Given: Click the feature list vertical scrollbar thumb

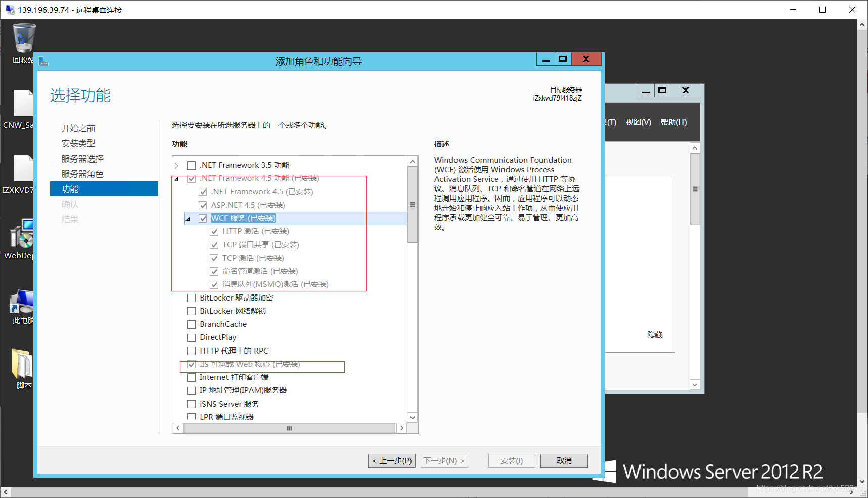Looking at the screenshot, I should (x=413, y=205).
